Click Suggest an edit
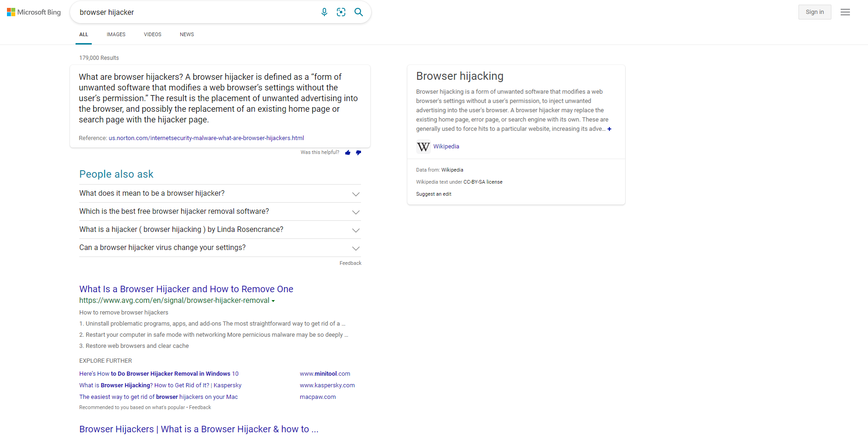The image size is (868, 436). (434, 194)
